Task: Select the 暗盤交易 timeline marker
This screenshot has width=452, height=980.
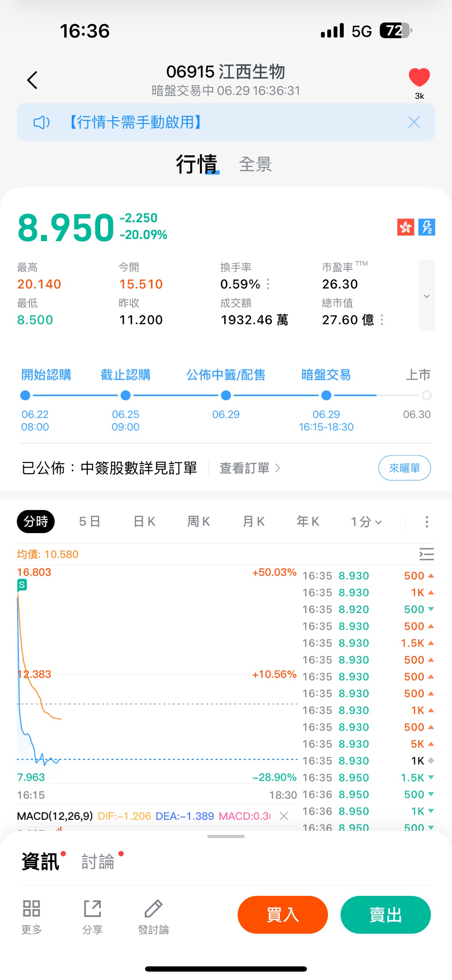Action: [x=326, y=396]
